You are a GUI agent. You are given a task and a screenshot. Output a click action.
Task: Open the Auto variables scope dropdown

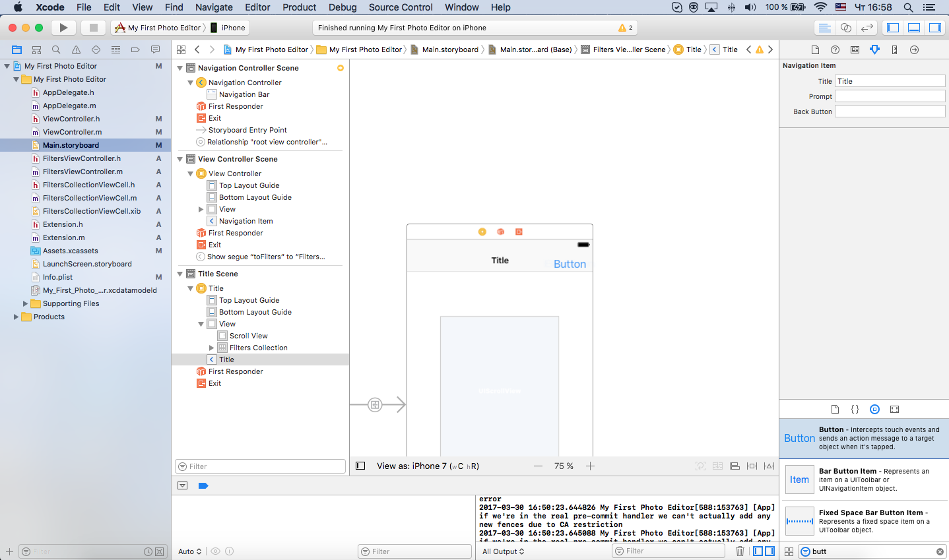pos(189,551)
